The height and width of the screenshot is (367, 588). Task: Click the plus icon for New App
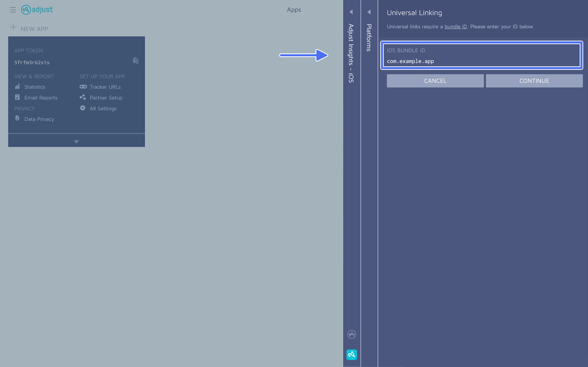click(x=13, y=27)
